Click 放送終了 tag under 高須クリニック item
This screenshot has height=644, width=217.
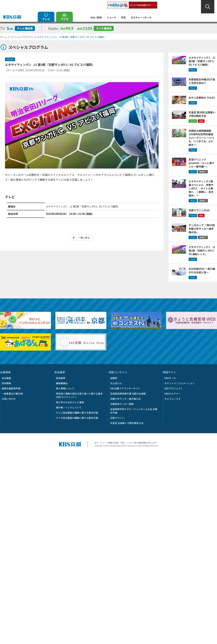[x=202, y=172]
